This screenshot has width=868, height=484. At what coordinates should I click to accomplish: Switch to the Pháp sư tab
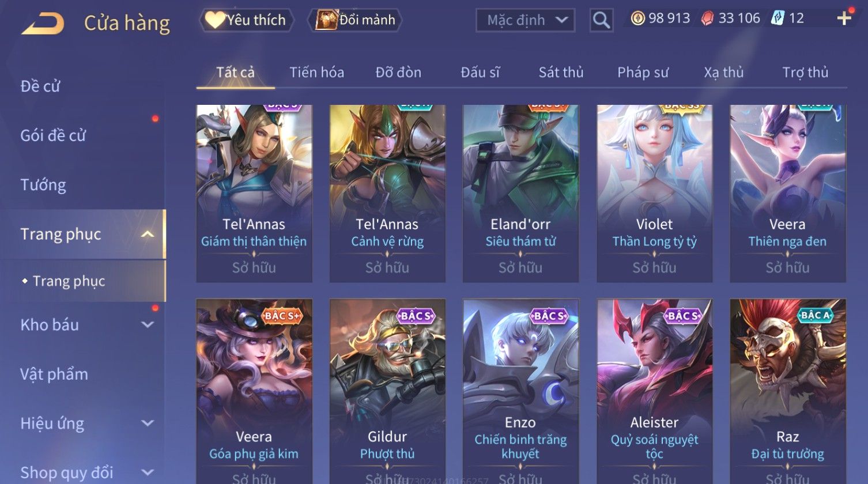[643, 73]
